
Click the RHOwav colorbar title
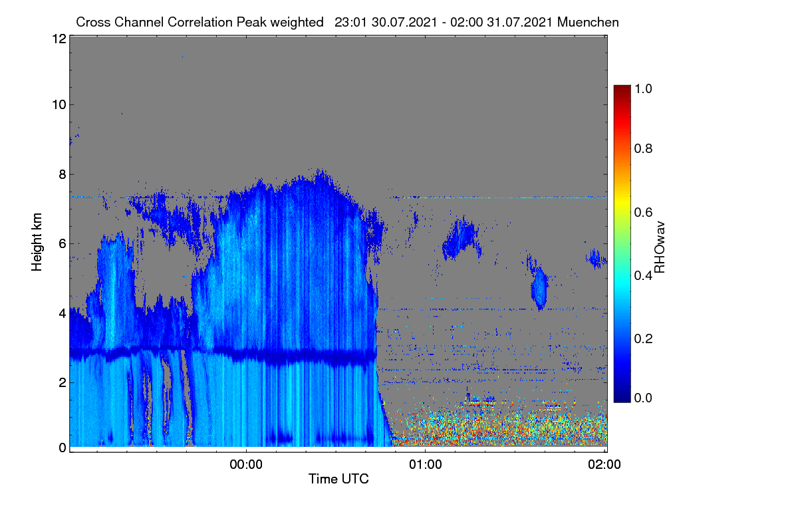click(x=660, y=247)
